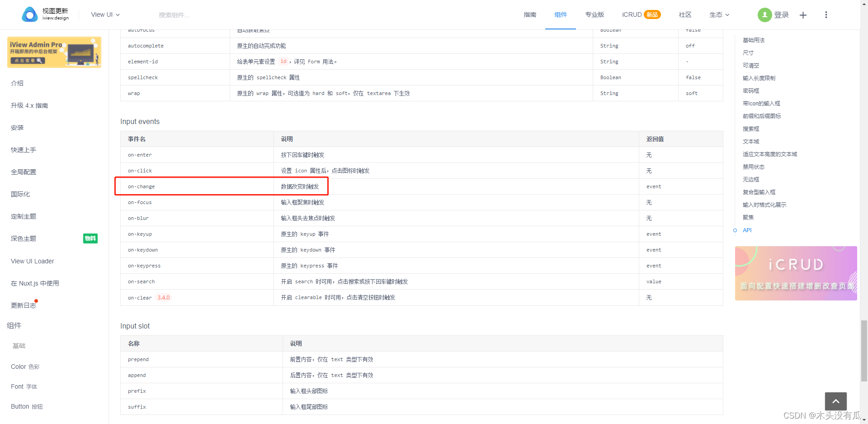
Task: Select the active 组件 tab
Action: [560, 14]
